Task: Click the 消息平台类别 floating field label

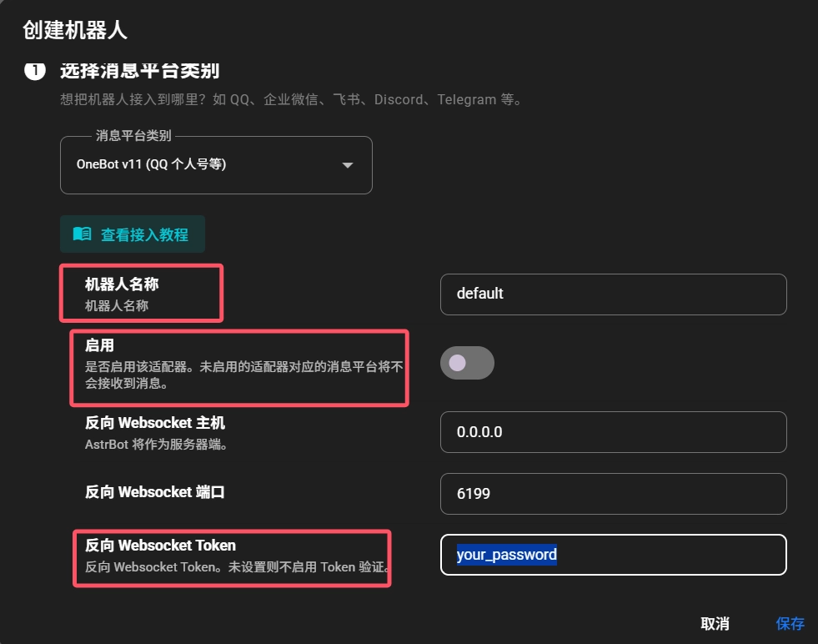Action: pos(133,136)
